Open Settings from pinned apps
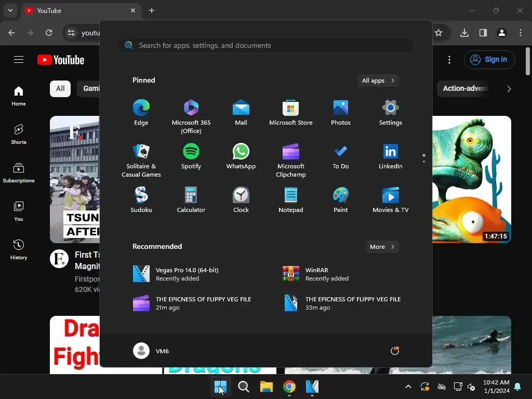The image size is (532, 399). pos(391,113)
